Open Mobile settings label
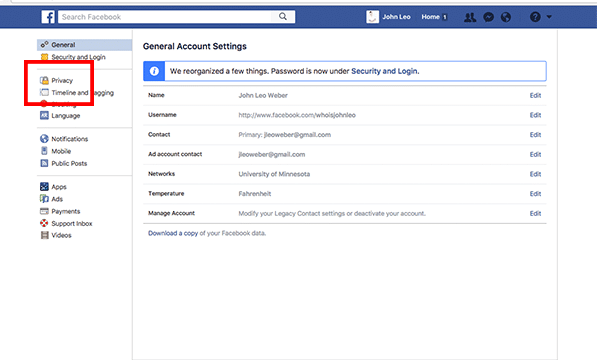This screenshot has width=600, height=360. (x=61, y=151)
